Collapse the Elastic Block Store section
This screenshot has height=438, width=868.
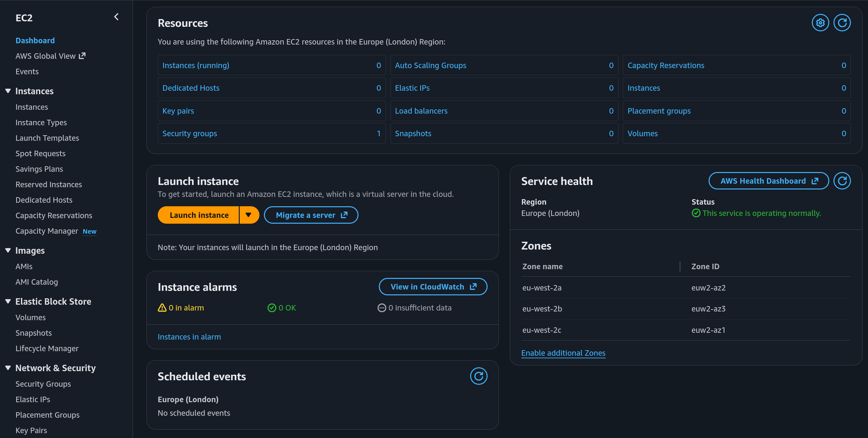(8, 301)
